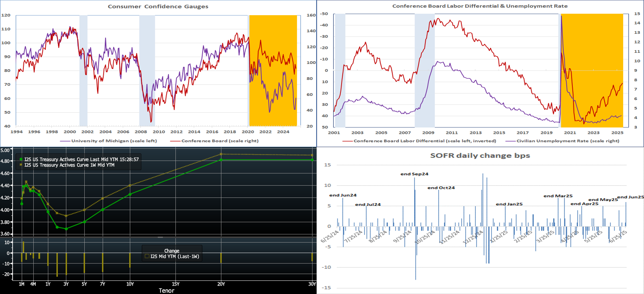Click the Consumer Confidence Gauges chart title
The image size is (644, 294).
point(158,7)
